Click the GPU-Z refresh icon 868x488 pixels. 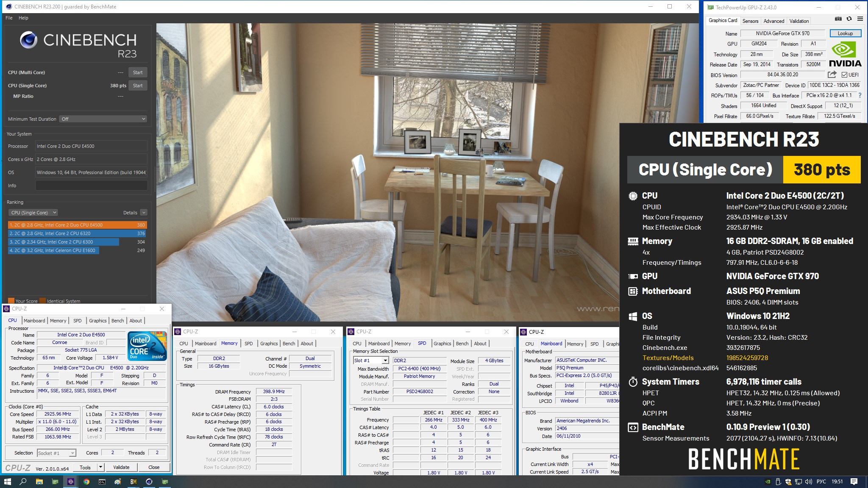849,19
